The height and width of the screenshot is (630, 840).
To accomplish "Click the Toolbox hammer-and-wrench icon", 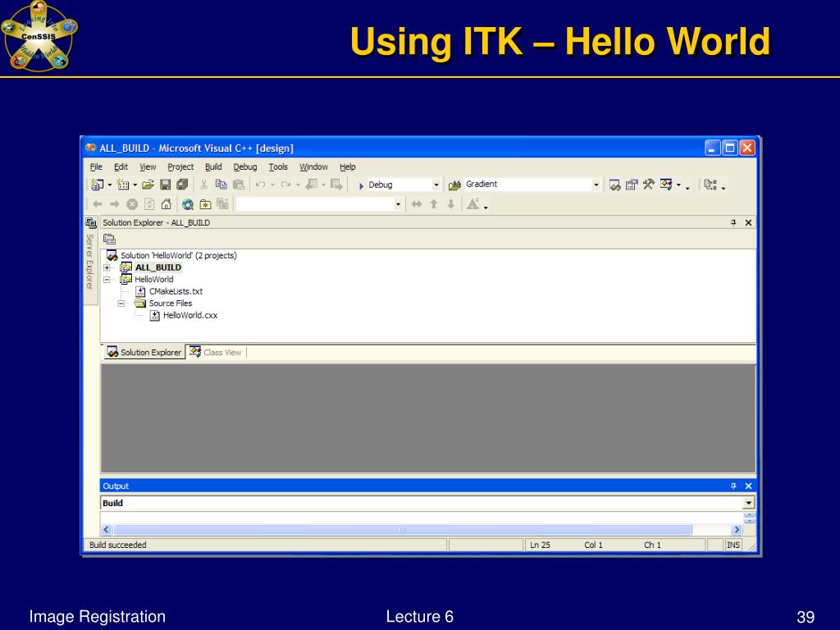I will [x=649, y=185].
